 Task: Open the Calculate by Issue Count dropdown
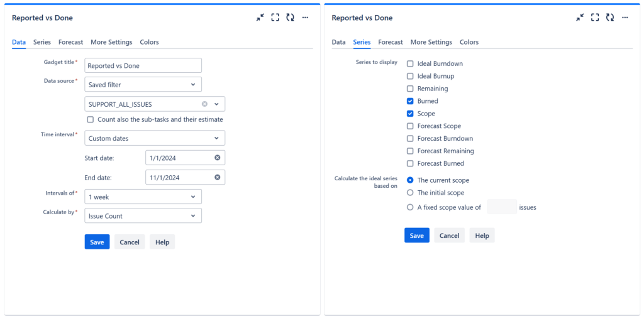click(143, 216)
